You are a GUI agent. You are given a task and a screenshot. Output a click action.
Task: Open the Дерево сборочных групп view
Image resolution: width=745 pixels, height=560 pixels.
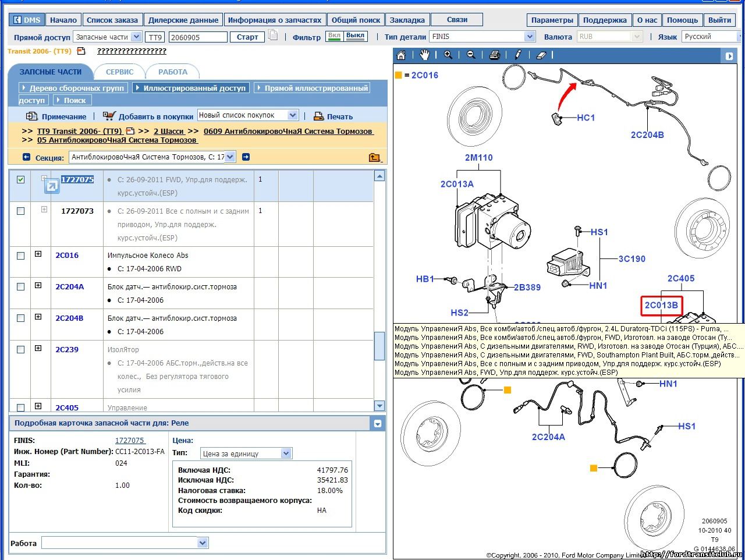(73, 88)
